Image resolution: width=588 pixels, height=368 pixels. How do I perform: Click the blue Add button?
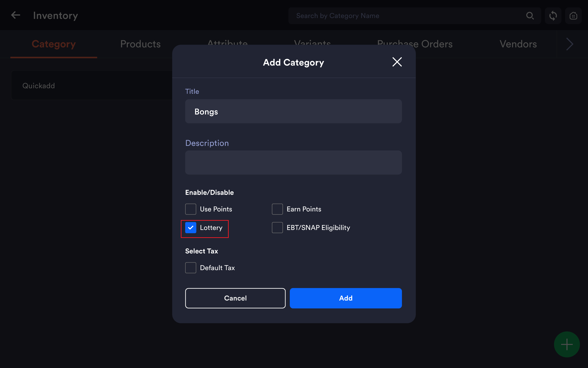click(x=346, y=298)
